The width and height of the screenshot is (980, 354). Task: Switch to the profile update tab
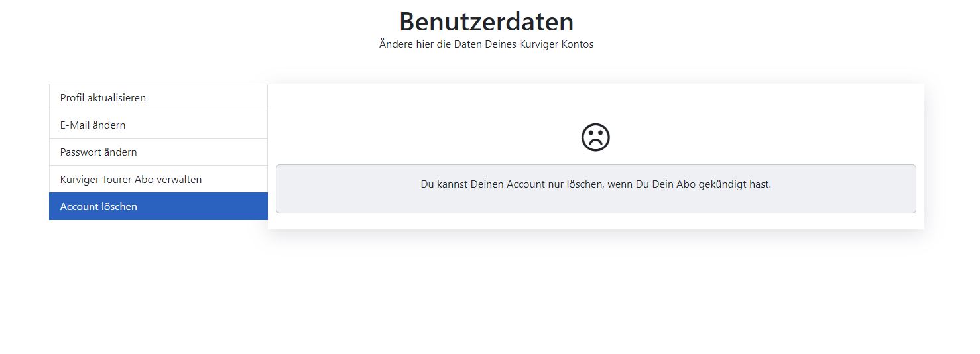pyautogui.click(x=103, y=97)
